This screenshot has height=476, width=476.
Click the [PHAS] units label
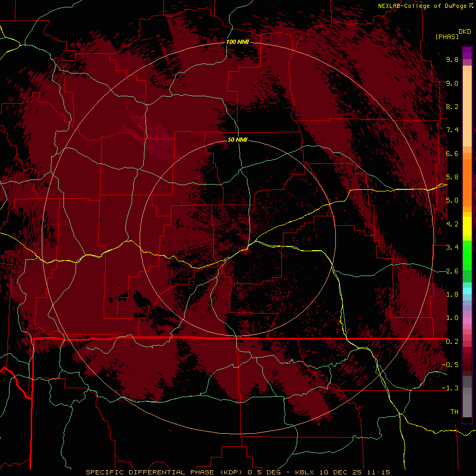click(x=447, y=36)
